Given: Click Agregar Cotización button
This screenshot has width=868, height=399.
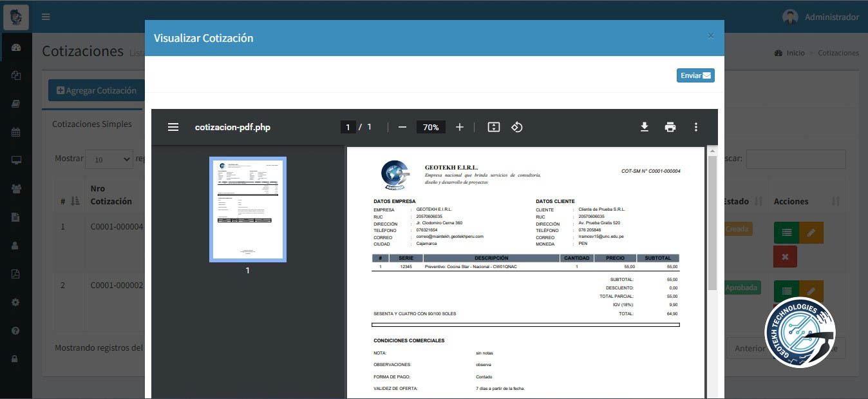Looking at the screenshot, I should click(96, 90).
